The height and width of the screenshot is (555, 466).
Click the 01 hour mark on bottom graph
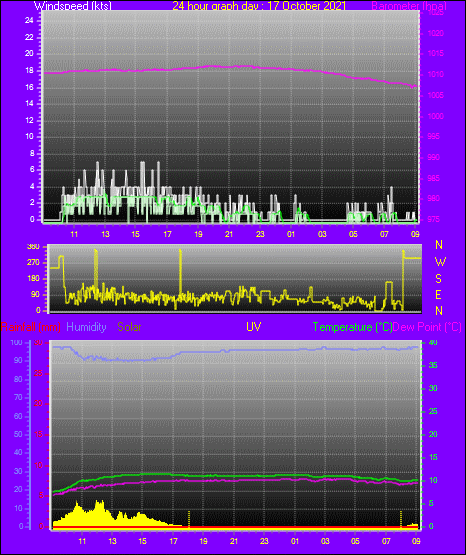click(x=294, y=541)
